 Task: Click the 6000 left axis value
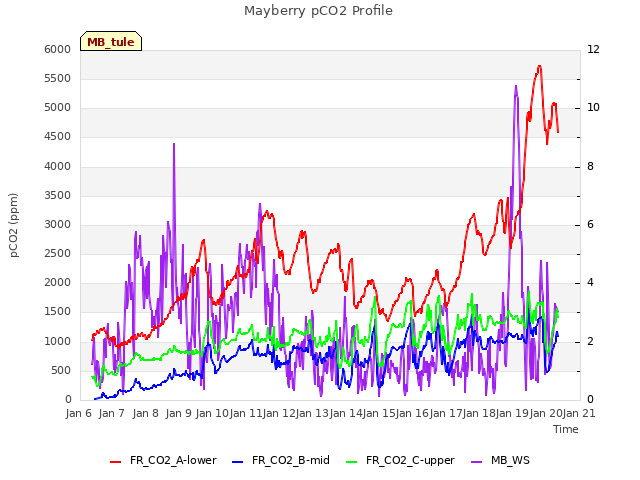tap(58, 49)
